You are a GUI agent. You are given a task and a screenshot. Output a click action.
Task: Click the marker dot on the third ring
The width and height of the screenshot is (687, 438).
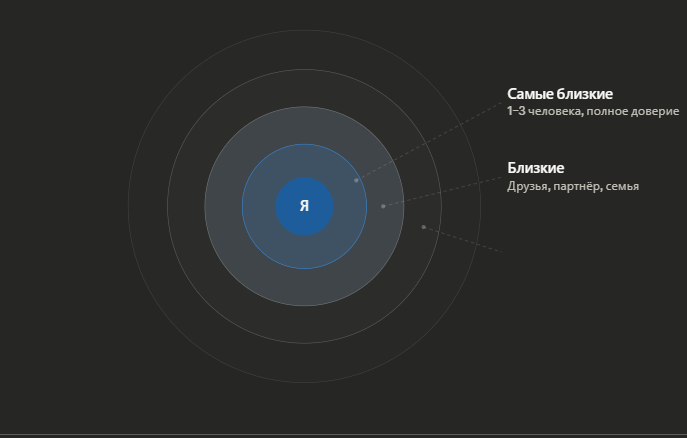[423, 227]
